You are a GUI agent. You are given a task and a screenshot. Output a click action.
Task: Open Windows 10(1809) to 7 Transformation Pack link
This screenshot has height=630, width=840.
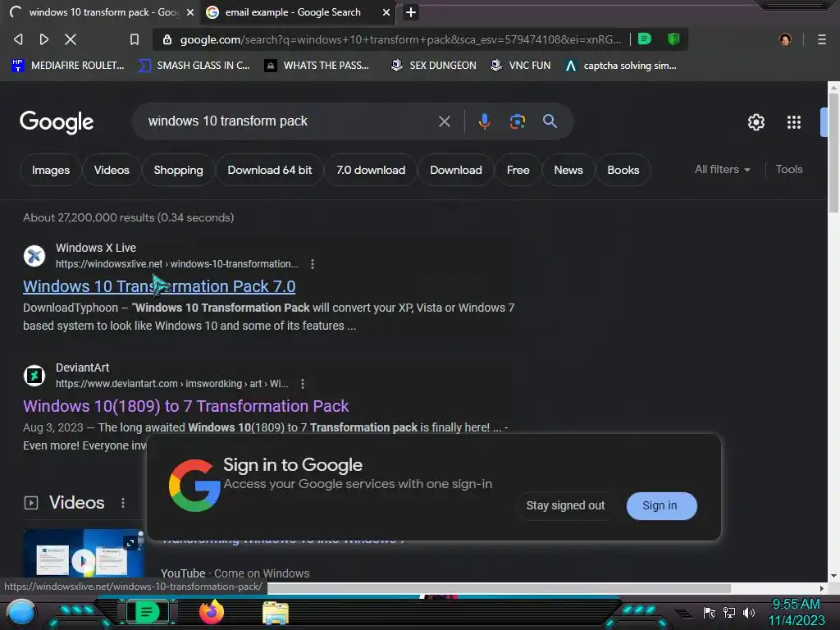185,406
